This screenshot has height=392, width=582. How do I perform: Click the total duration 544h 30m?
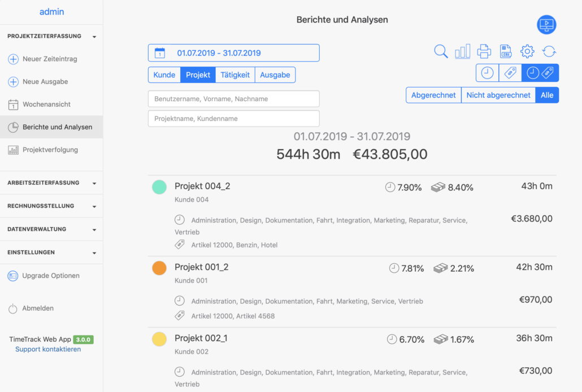(308, 154)
